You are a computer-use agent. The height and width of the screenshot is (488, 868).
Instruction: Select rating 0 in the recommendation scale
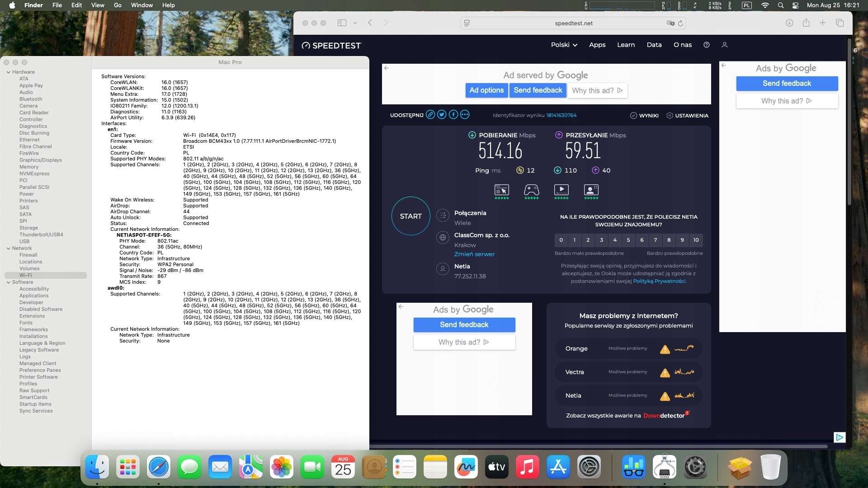[561, 240]
